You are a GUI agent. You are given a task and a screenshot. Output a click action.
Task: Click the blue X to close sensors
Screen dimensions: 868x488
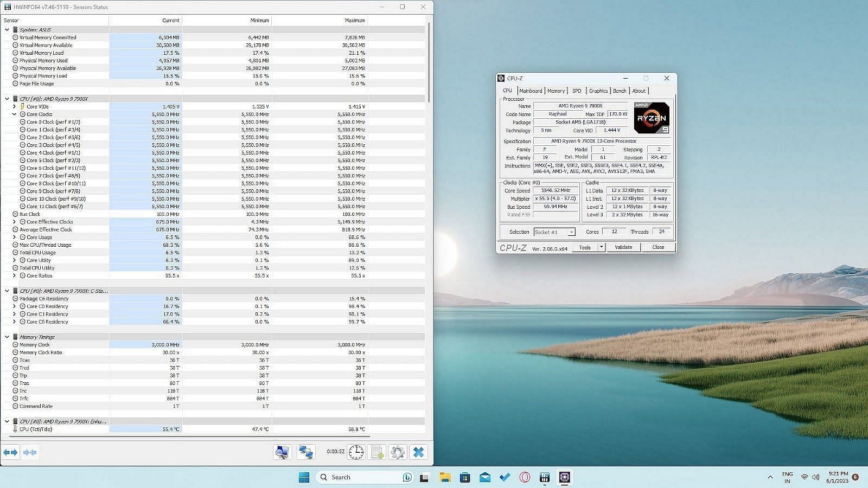point(418,452)
